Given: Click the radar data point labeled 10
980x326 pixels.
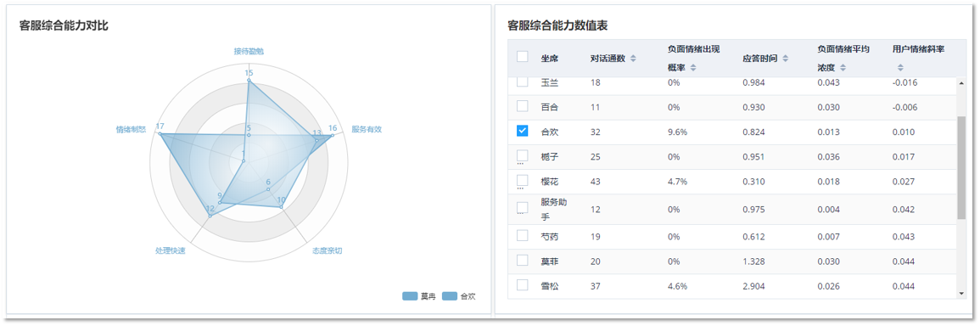Looking at the screenshot, I should 281,207.
